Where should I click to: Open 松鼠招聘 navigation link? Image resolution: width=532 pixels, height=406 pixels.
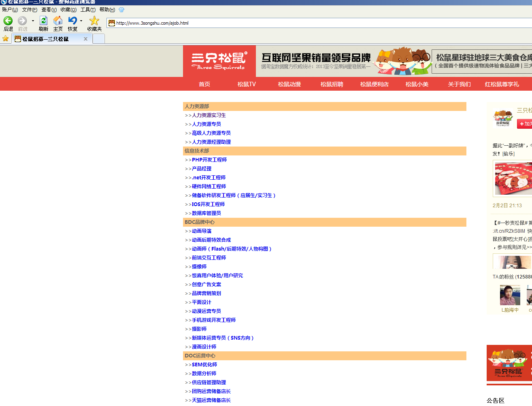pyautogui.click(x=332, y=84)
